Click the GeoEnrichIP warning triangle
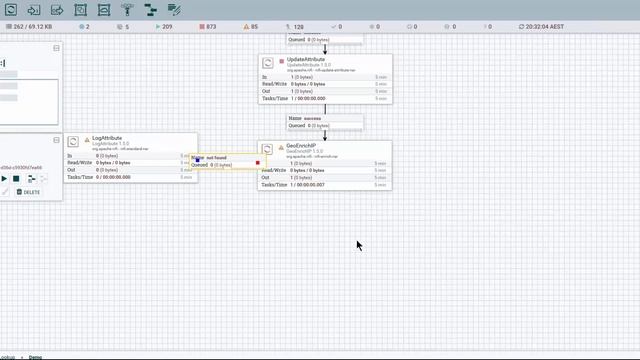 click(x=281, y=147)
